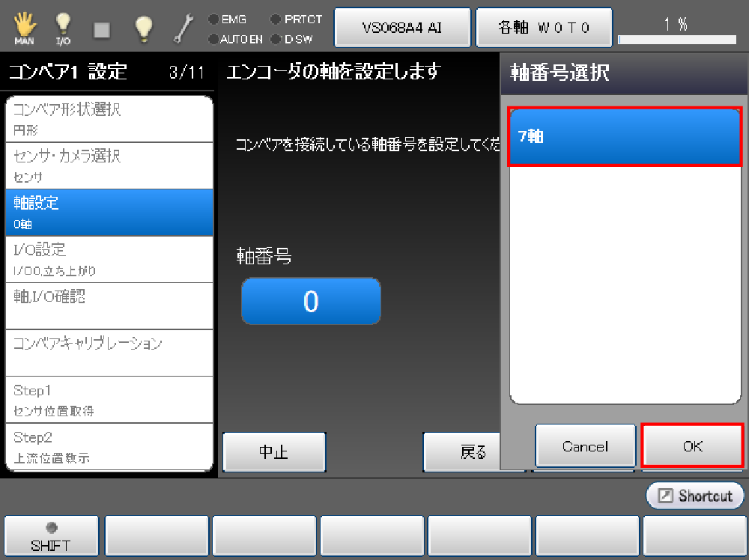Toggle the SHIFT key button
Viewport: 749px width, 560px height.
tap(51, 536)
